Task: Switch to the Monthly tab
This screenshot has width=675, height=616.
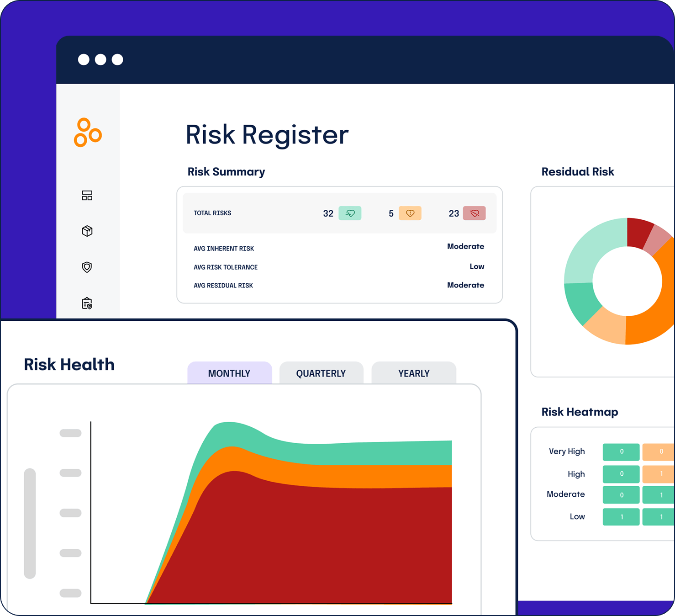Action: 229,373
